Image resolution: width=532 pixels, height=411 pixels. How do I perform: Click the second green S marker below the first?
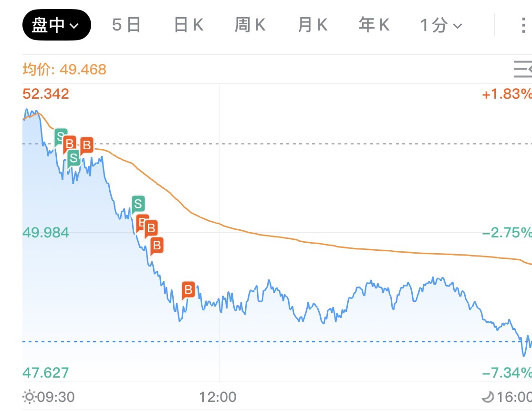point(73,158)
